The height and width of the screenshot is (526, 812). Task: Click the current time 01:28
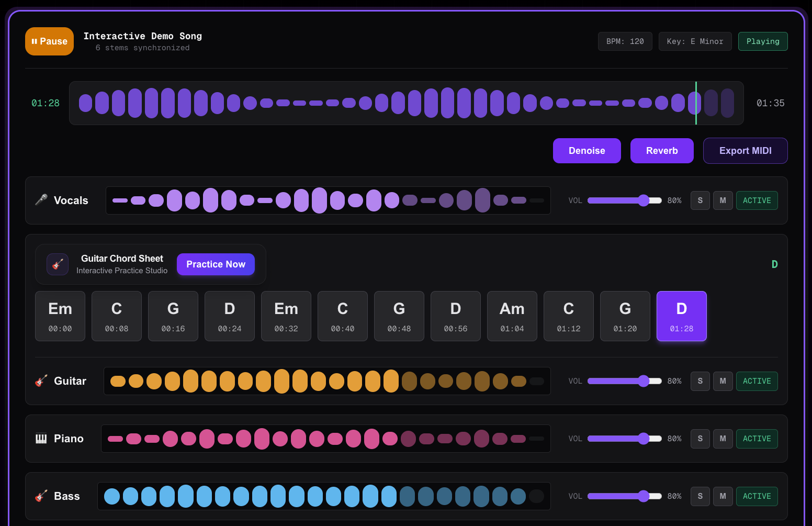pos(46,103)
